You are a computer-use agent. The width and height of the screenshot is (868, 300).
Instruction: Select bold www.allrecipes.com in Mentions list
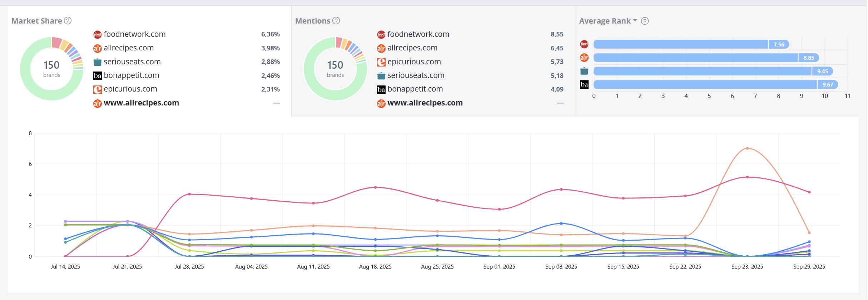click(425, 103)
